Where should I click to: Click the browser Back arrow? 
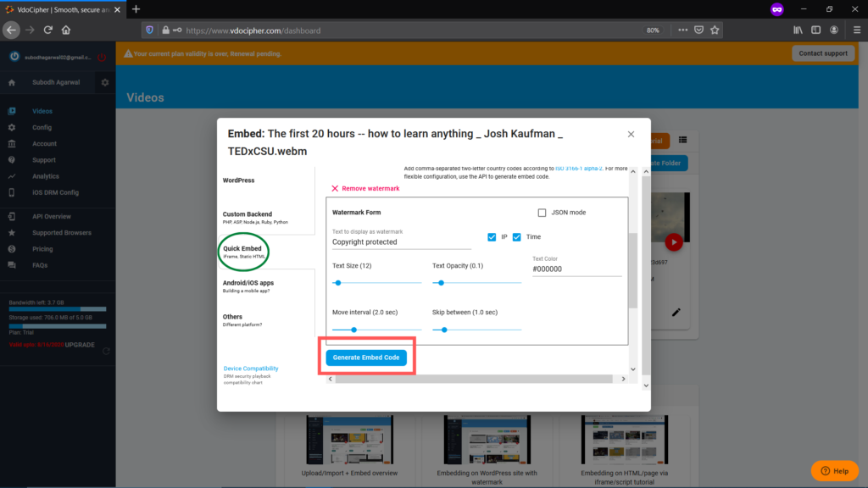click(11, 30)
